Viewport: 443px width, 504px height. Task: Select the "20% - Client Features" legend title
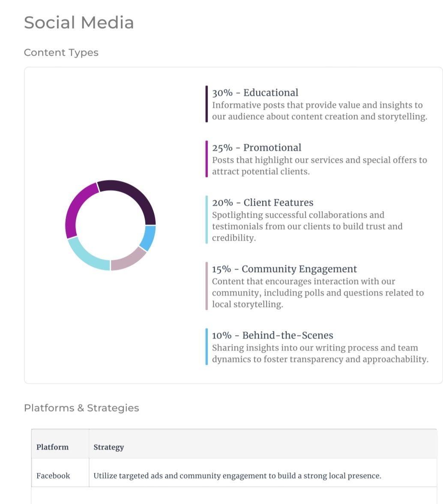(263, 202)
